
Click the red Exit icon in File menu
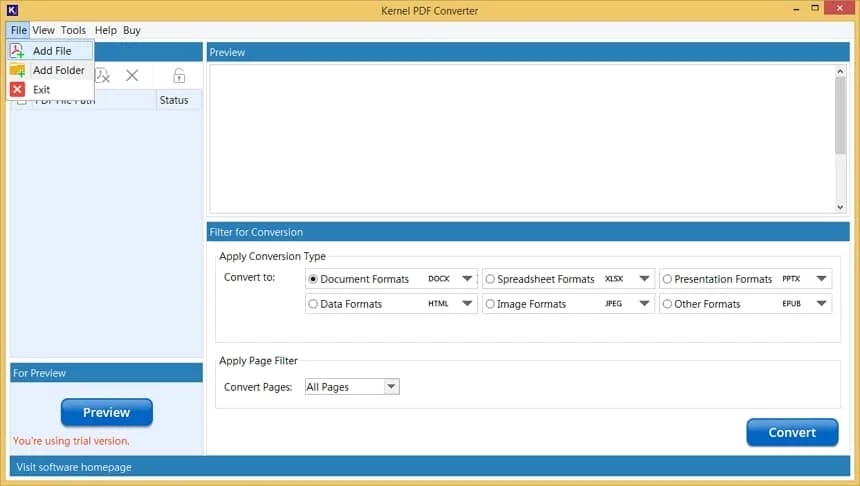pos(17,89)
